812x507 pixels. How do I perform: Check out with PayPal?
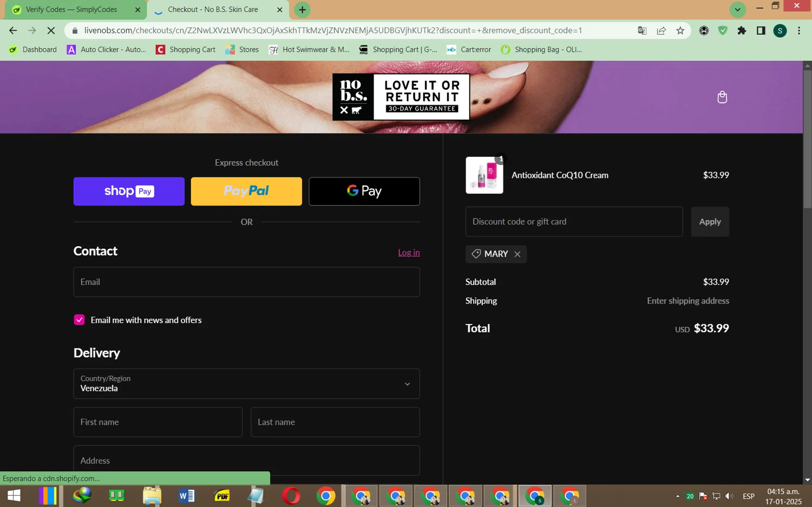(x=246, y=192)
